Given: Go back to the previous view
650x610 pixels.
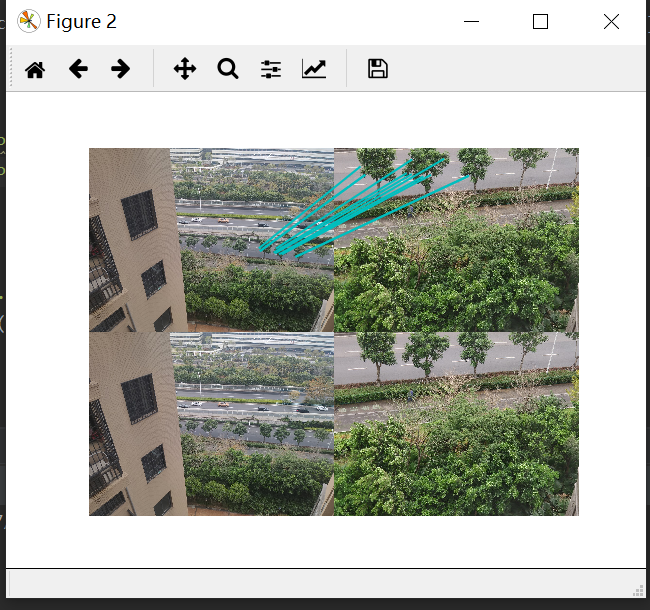Looking at the screenshot, I should (x=78, y=69).
